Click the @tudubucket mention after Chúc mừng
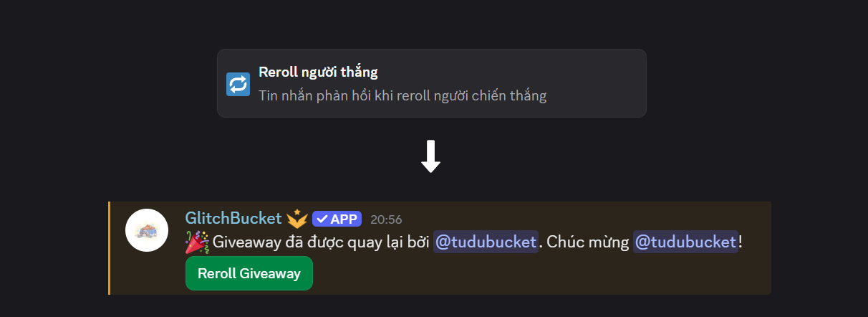The image size is (868, 317). point(685,242)
